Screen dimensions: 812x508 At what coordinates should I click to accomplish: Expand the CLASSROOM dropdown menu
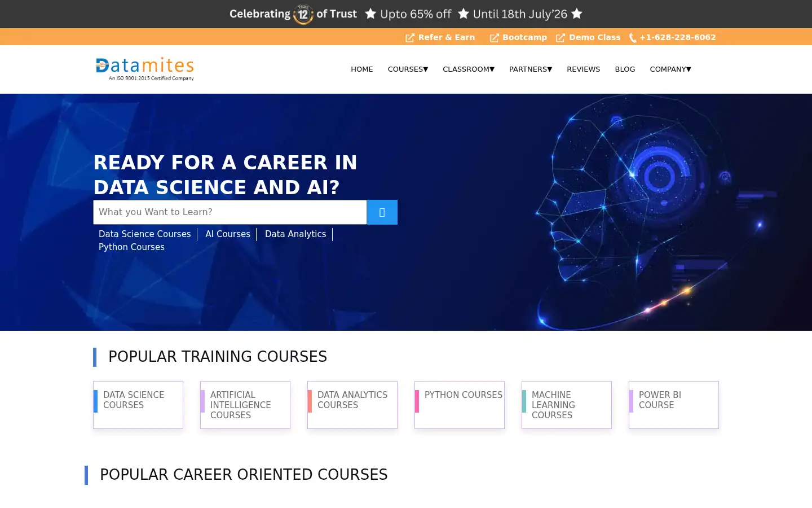(x=469, y=69)
